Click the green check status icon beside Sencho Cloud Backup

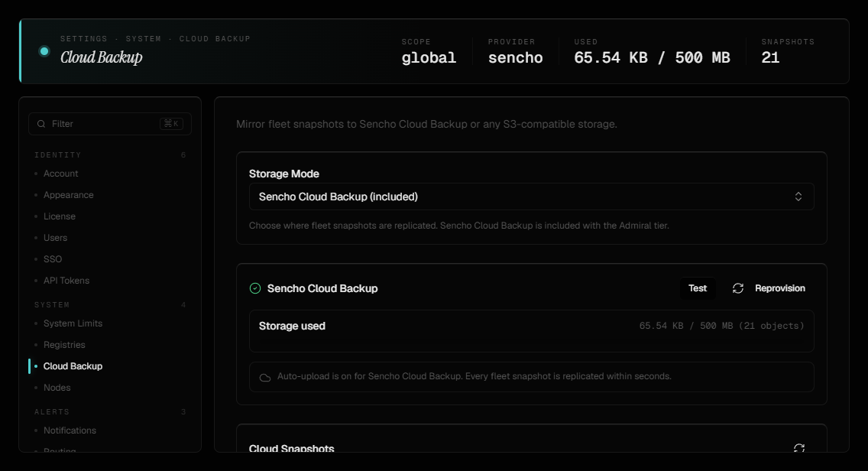point(255,288)
